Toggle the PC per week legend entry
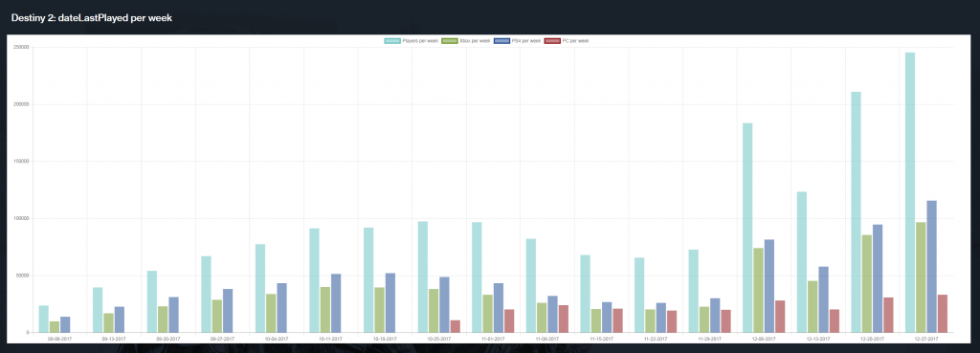980x353 pixels. [567, 40]
